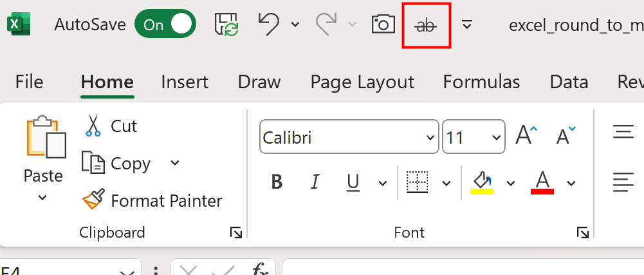The image size is (644, 275).
Task: Click the Increase Font Size icon
Action: [x=526, y=136]
